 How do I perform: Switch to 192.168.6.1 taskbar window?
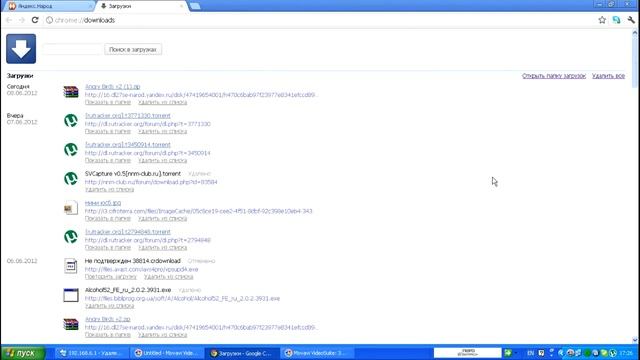(91, 353)
